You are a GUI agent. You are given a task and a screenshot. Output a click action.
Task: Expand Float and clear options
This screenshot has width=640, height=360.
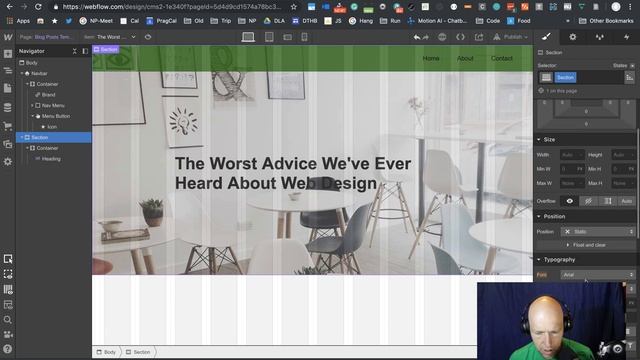pyautogui.click(x=586, y=245)
